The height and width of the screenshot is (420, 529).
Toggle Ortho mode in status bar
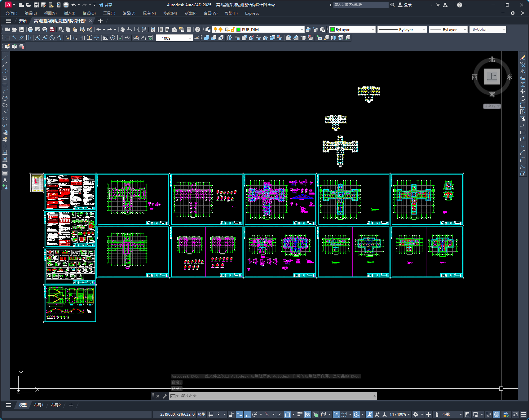click(247, 414)
